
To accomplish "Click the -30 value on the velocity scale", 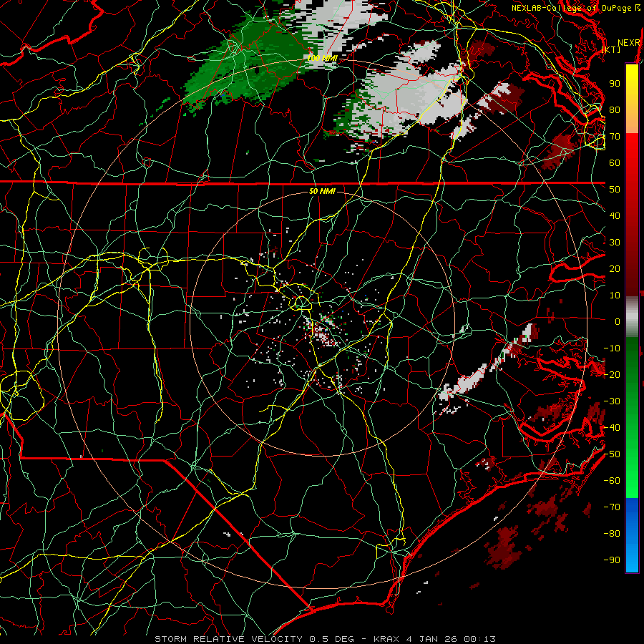I will point(612,401).
